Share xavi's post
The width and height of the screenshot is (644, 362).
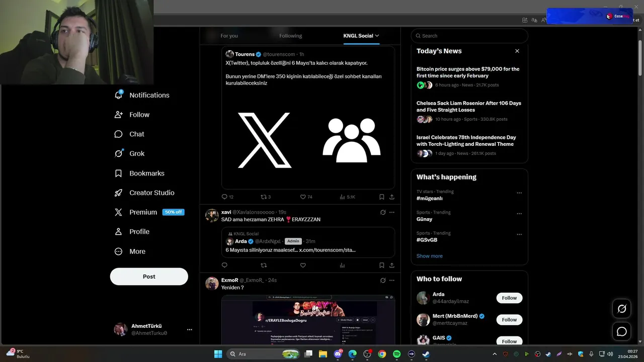(392, 265)
